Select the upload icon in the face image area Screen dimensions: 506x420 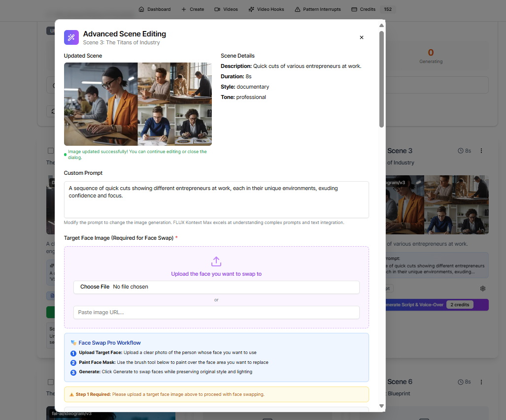(216, 262)
